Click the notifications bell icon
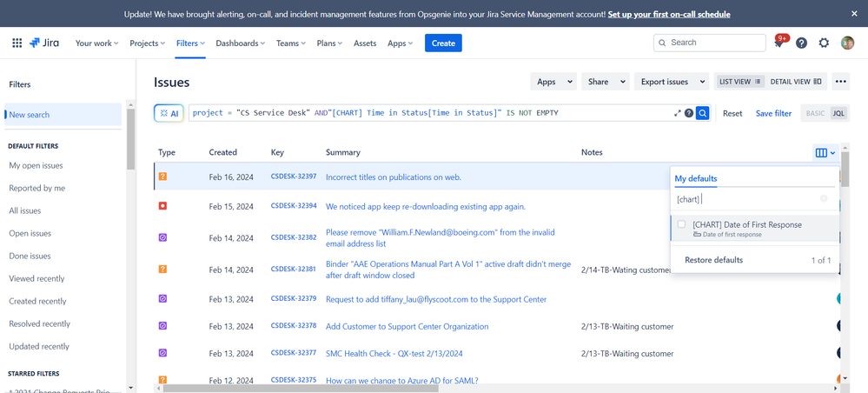Image resolution: width=868 pixels, height=393 pixels. 779,43
